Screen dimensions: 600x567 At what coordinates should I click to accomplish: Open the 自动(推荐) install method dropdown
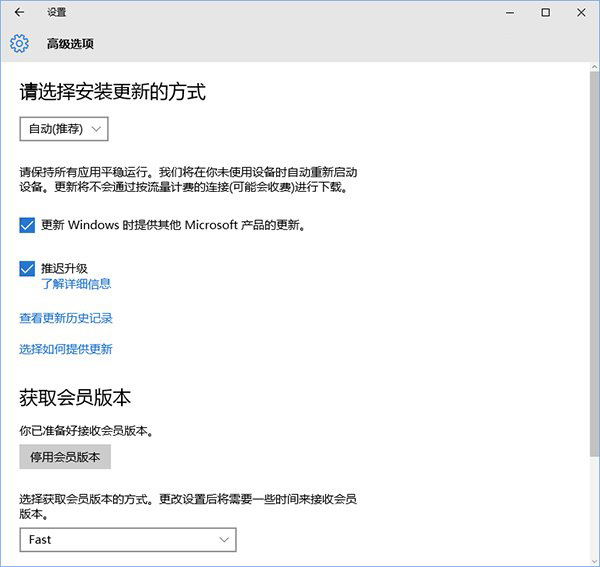[63, 129]
